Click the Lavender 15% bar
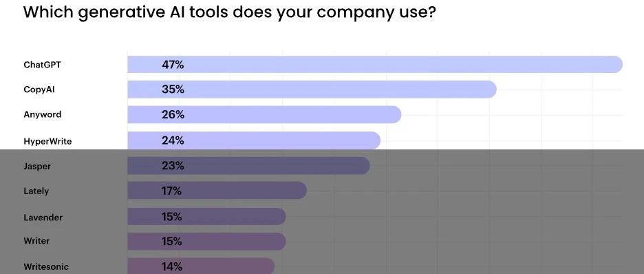This screenshot has width=644, height=274. point(206,216)
